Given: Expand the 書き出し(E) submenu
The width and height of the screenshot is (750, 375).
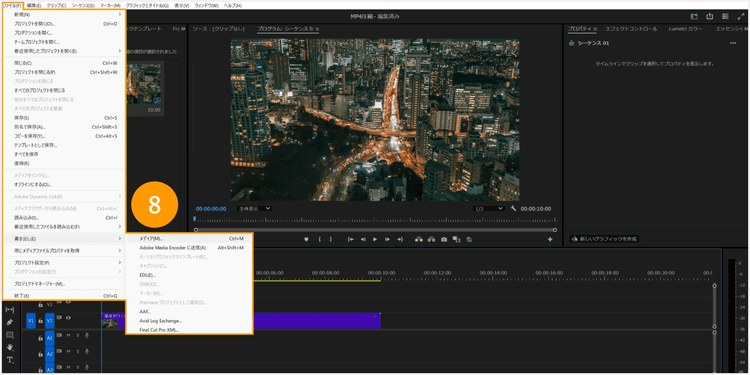Looking at the screenshot, I should [65, 238].
